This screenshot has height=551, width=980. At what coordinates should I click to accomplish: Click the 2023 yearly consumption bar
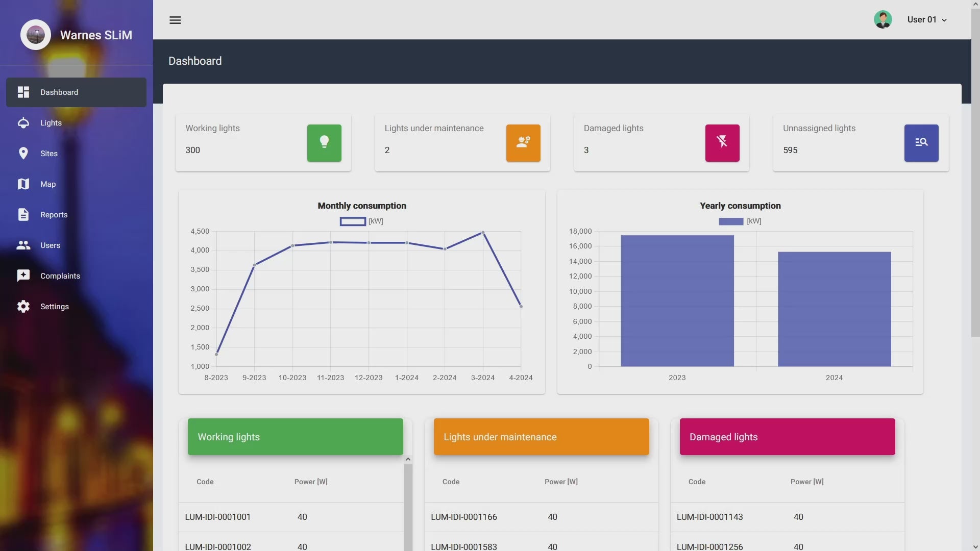[x=677, y=300]
